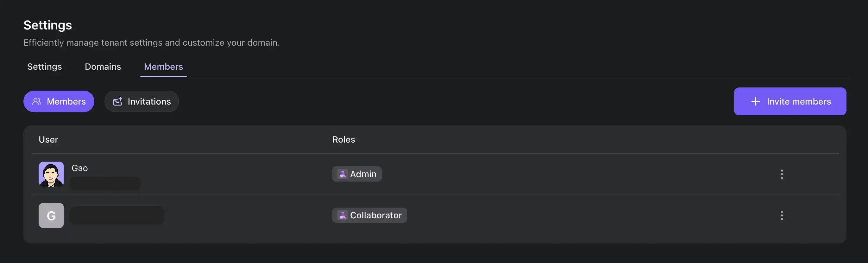
Task: Select the underlined Members tab
Action: [x=163, y=67]
